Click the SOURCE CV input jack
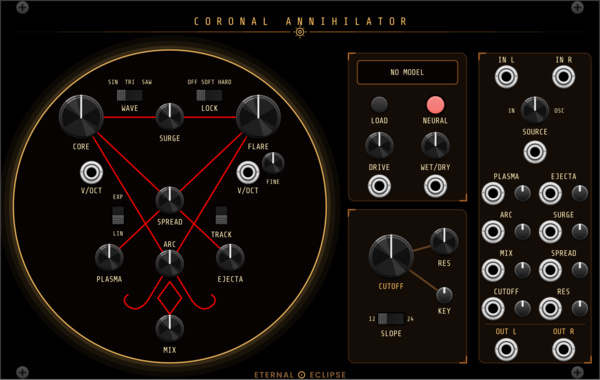 tap(535, 152)
